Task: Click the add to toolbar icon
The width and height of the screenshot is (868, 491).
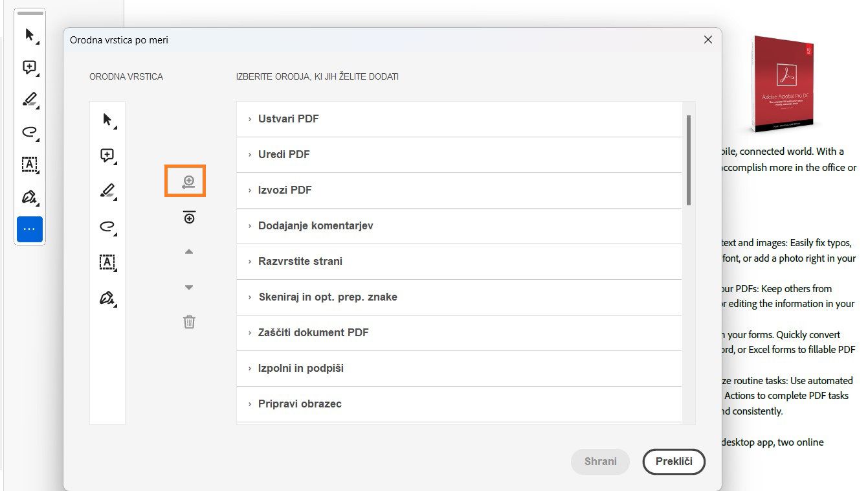Action: (x=188, y=182)
